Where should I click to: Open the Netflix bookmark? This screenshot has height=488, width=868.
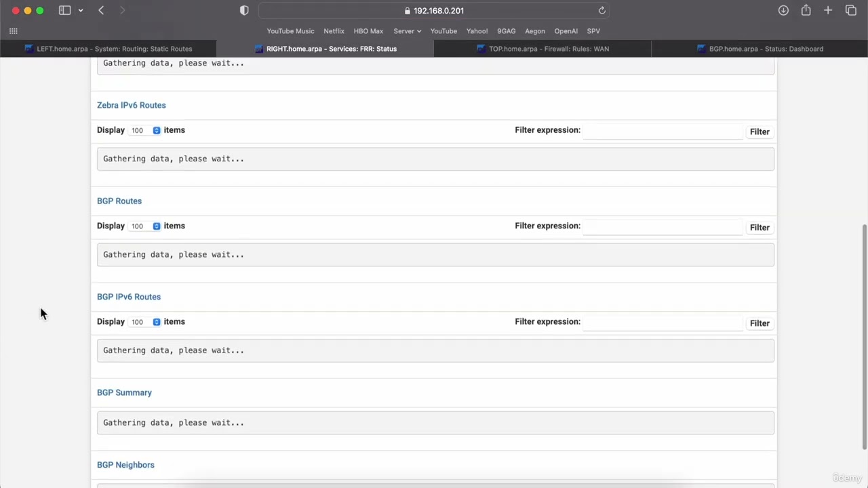334,31
